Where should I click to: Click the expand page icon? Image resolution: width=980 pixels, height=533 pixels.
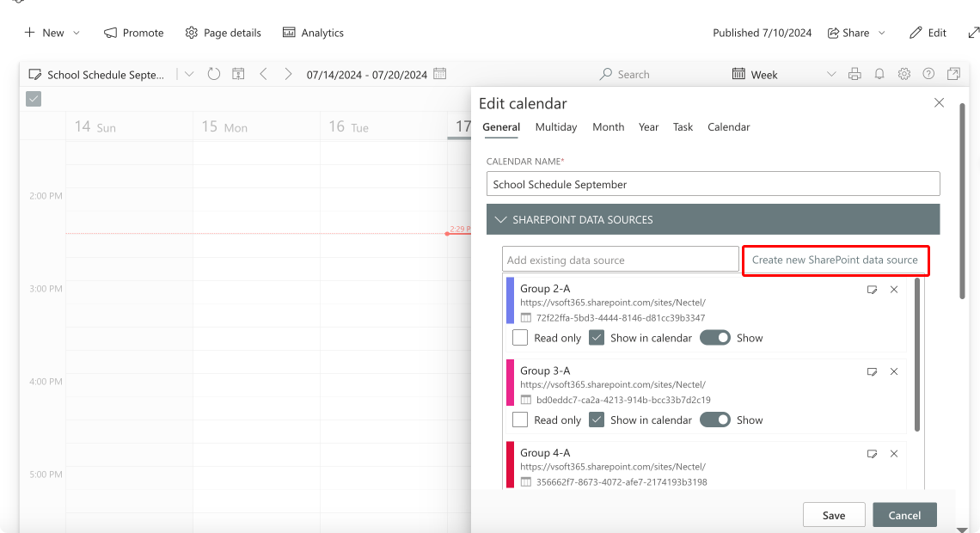point(973,33)
